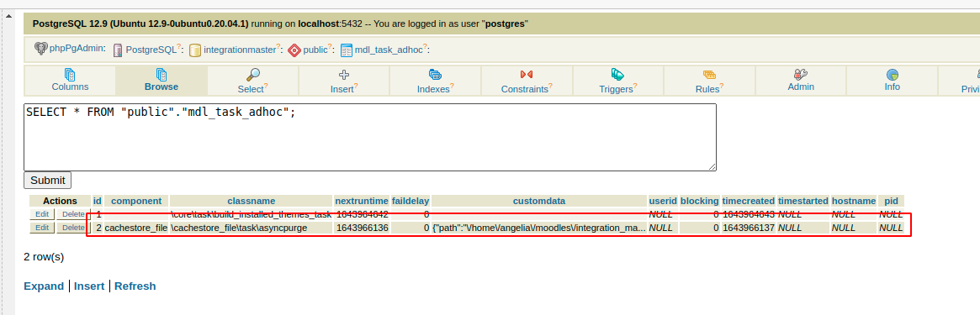The height and width of the screenshot is (315, 980).
Task: Sort by the faildelay column header
Action: [x=411, y=201]
